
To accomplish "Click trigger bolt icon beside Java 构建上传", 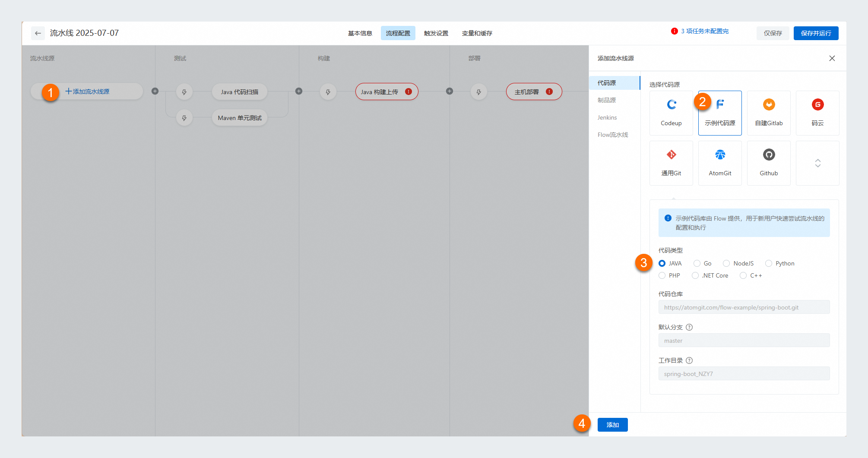I will pos(328,92).
